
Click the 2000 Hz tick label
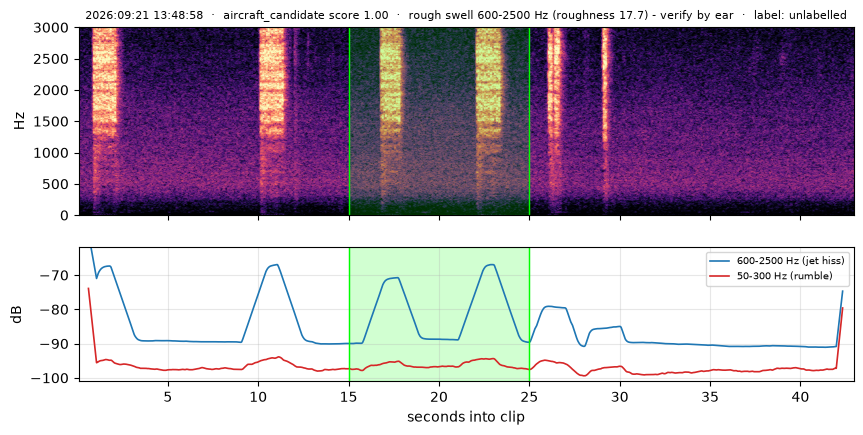tap(53, 91)
